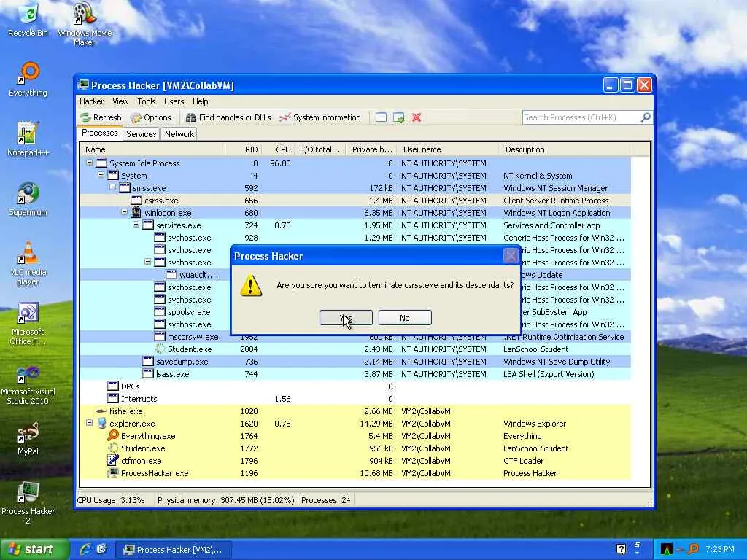Click the magnifier icon in search box
Viewport: 747px width, 560px height.
tap(646, 117)
